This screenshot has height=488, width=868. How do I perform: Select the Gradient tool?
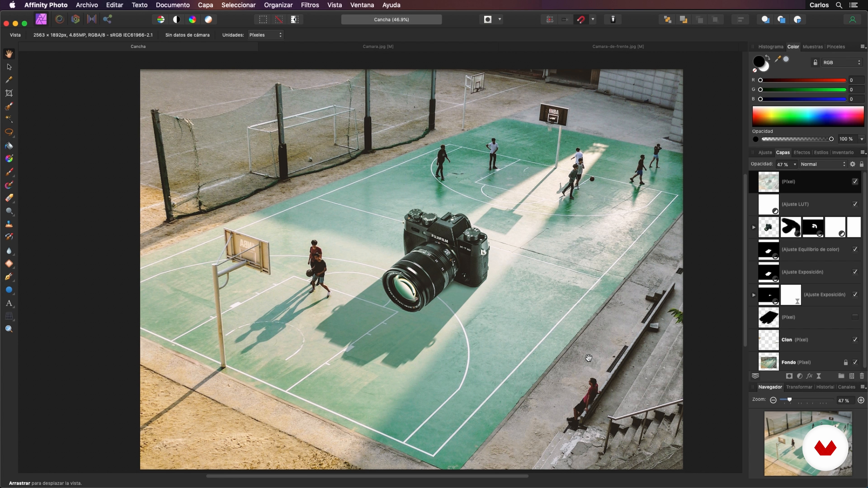tap(9, 159)
